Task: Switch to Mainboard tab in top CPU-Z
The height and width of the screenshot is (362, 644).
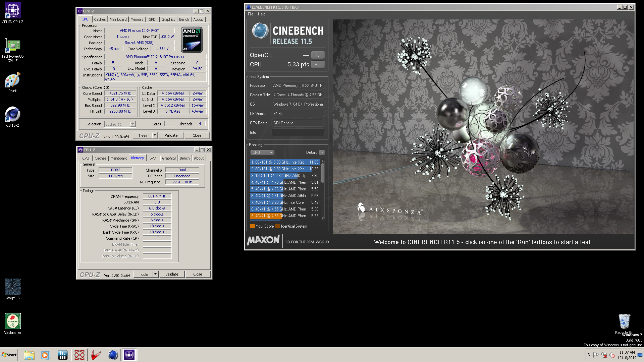Action: [118, 19]
